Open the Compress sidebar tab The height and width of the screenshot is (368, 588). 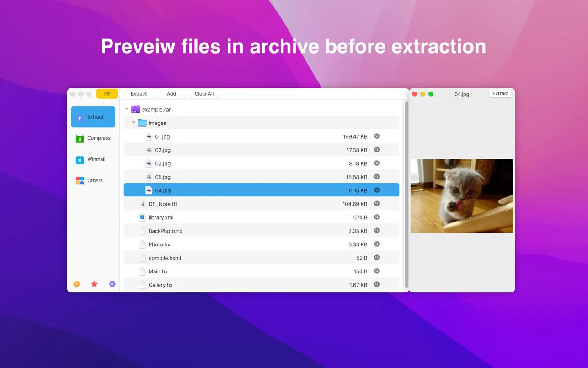pos(93,138)
